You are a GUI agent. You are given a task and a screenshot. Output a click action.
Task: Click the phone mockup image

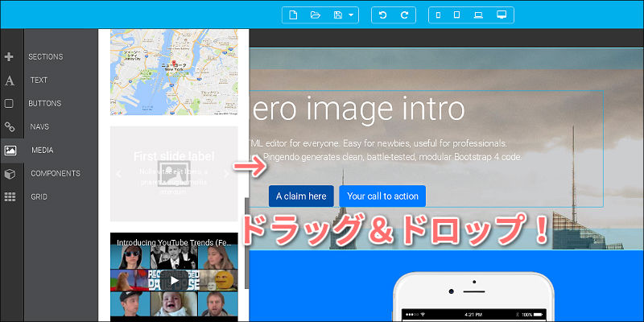click(473, 297)
